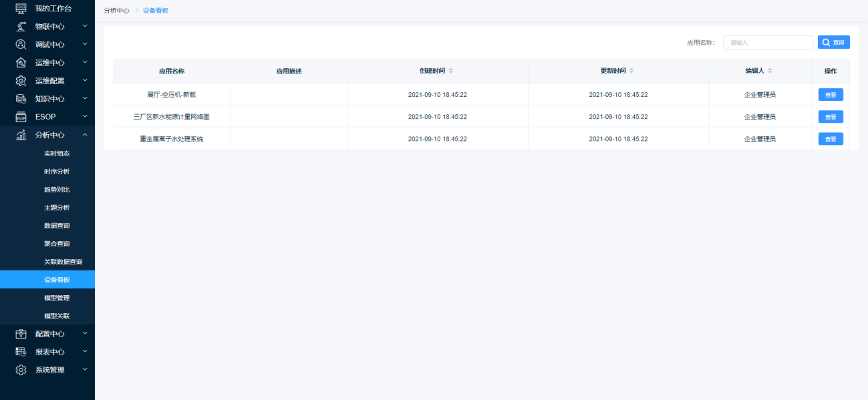Focus the 应用名称 search input field
The image size is (868, 400).
coord(768,43)
